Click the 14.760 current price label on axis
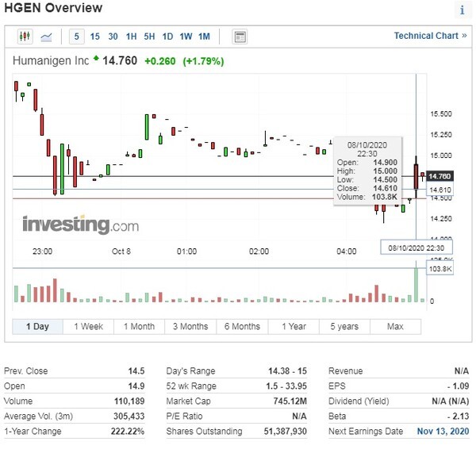Screen dimensions: 476x453 click(x=440, y=176)
